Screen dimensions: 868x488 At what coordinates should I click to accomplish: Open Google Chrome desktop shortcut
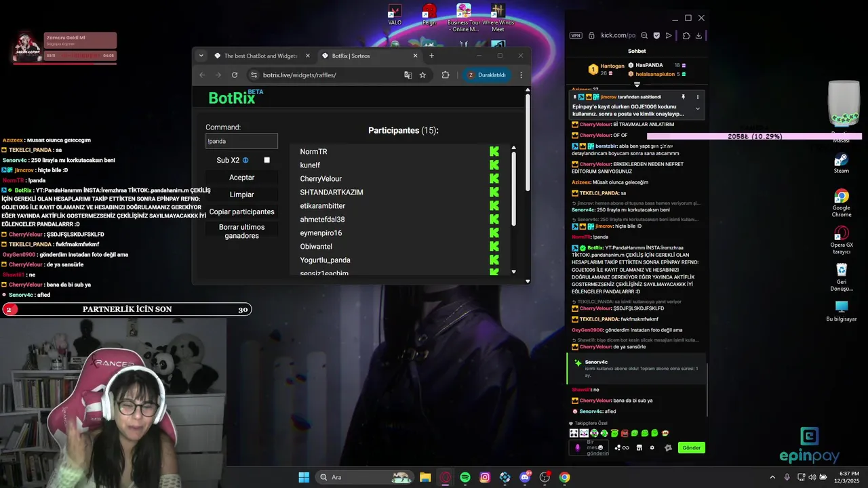tap(841, 203)
